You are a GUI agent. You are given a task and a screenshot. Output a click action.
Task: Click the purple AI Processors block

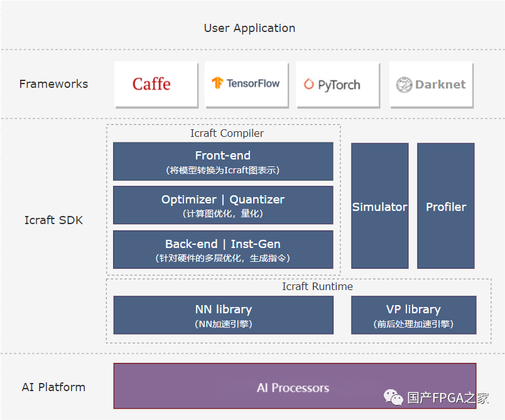coord(295,386)
